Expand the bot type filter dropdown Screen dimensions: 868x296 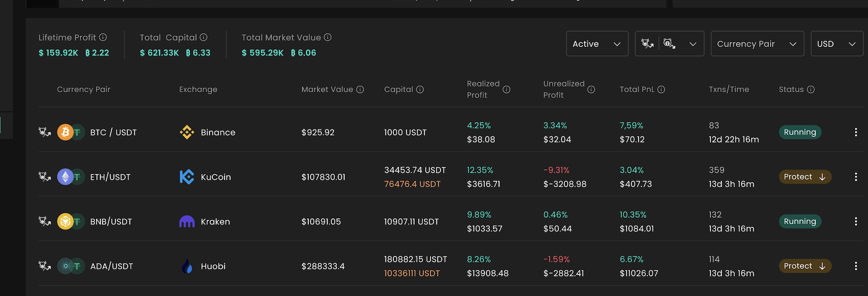point(669,44)
